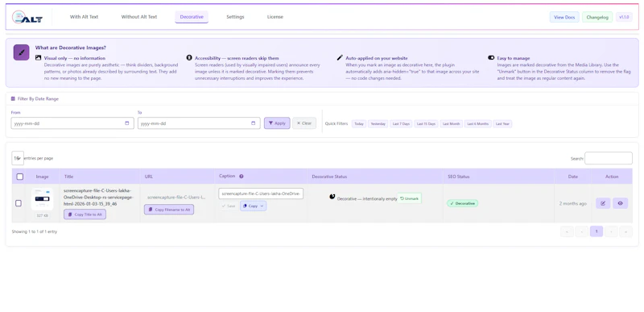Open the To date calendar picker icon
Screen dimensions: 644x312
tap(254, 123)
